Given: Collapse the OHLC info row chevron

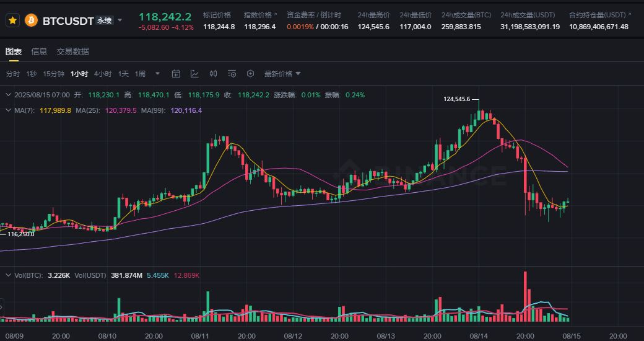Looking at the screenshot, I should click(x=7, y=95).
